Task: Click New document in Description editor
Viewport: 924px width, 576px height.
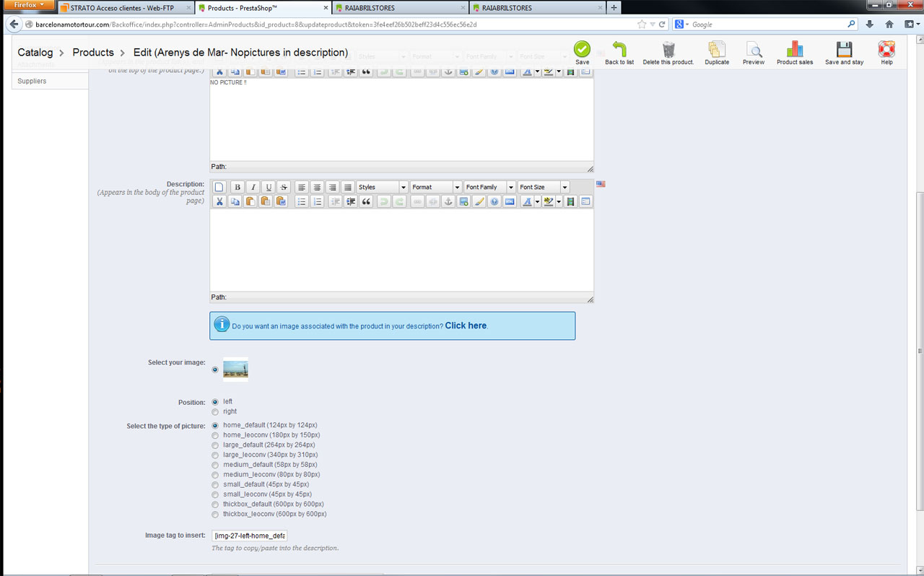Action: click(219, 187)
